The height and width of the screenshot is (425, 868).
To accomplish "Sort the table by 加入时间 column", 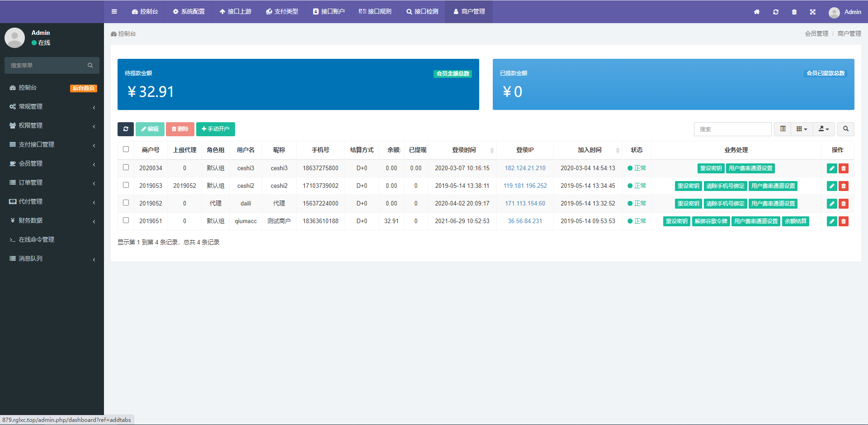I will click(589, 150).
